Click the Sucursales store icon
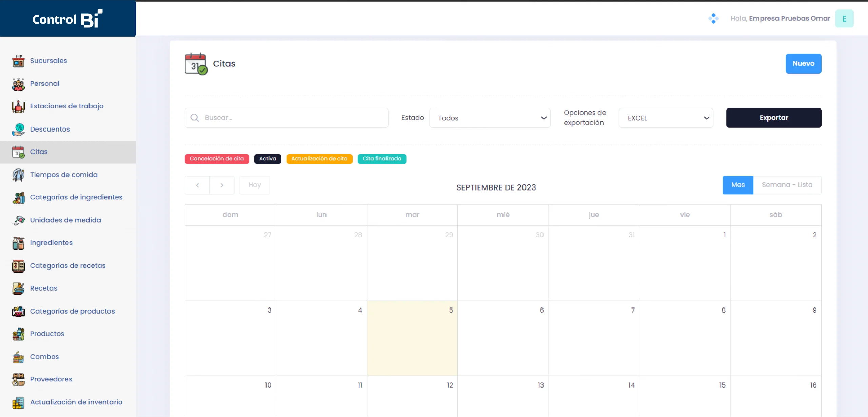This screenshot has height=417, width=868. click(x=18, y=61)
